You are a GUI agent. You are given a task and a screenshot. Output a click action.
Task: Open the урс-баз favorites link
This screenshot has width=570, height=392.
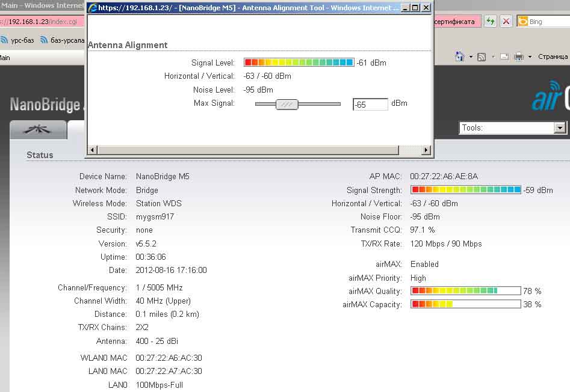[22, 40]
